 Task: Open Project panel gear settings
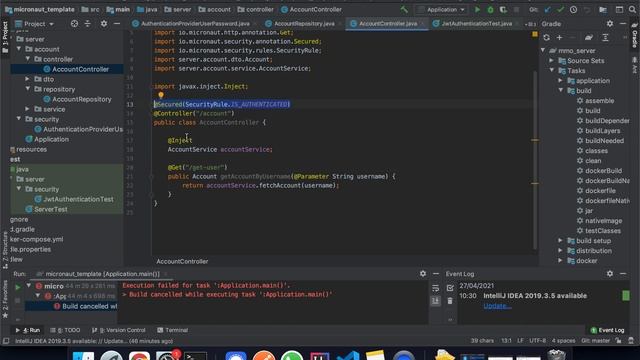(x=104, y=24)
